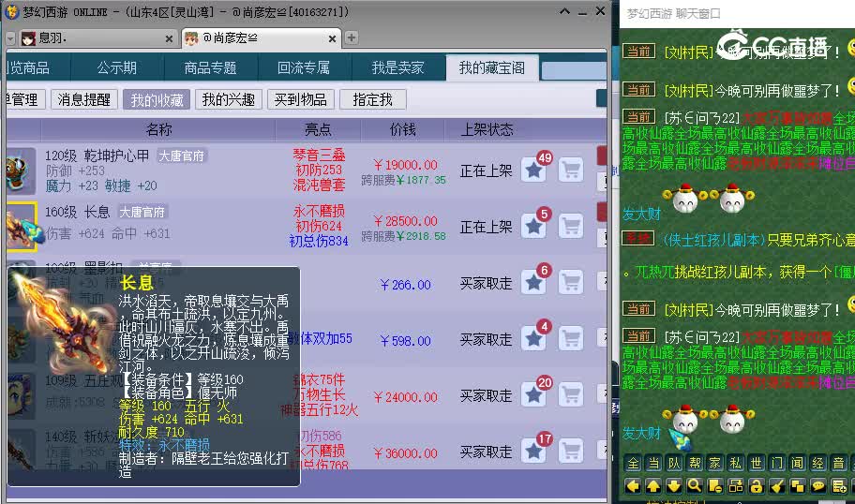
Task: Favorite star on the ¥19000.00 listing
Action: pyautogui.click(x=533, y=170)
